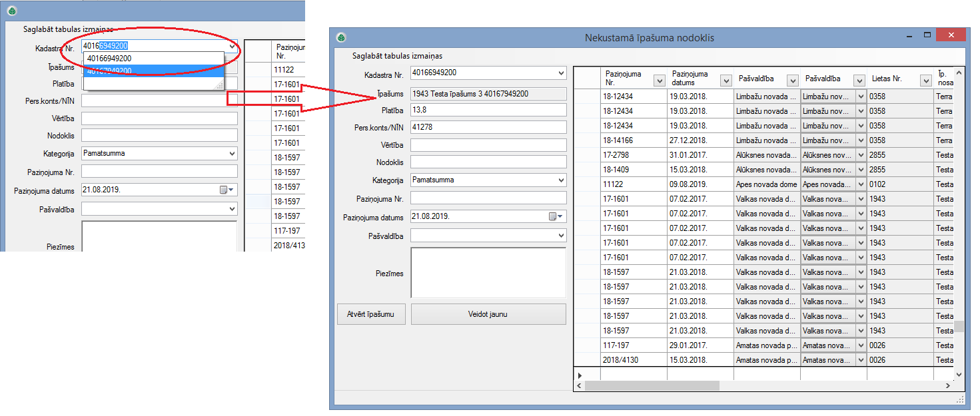Open filter for Paziņojuma Nr. column header
Viewport: 980px width, 416px height.
(660, 81)
